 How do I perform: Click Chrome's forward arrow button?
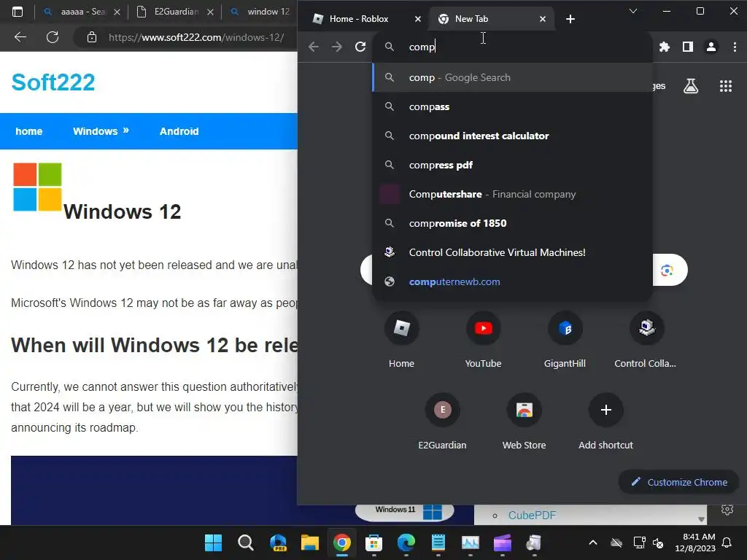click(x=337, y=47)
